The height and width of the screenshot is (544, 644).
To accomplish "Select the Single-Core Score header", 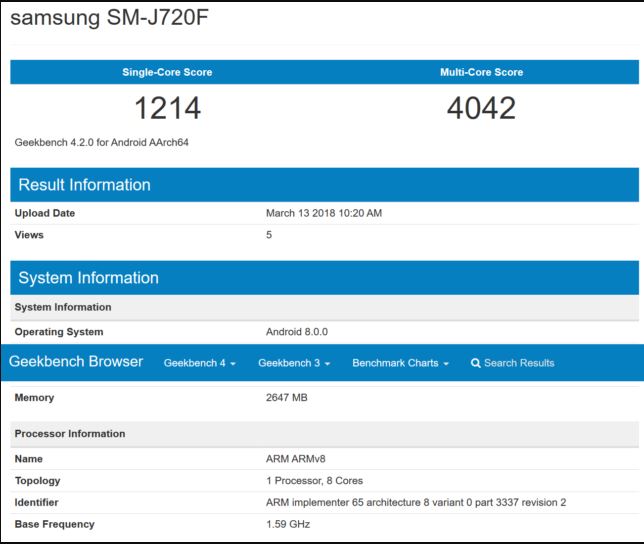I will click(167, 72).
